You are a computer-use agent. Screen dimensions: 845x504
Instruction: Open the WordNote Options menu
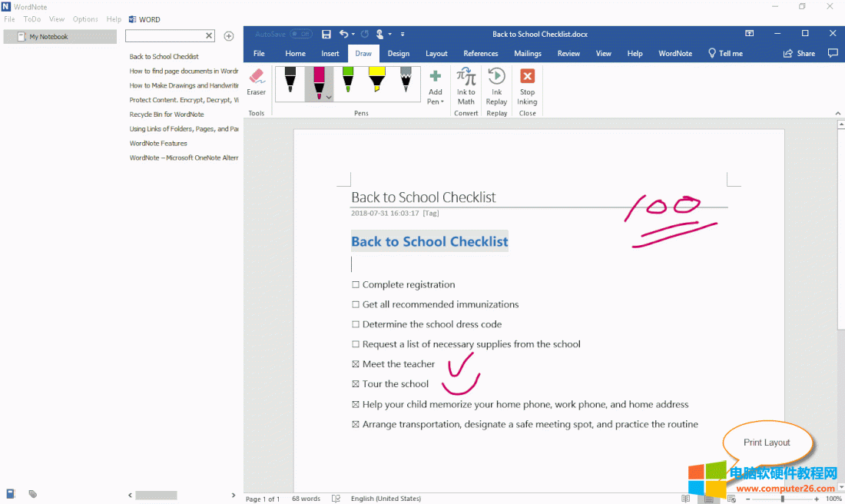85,19
